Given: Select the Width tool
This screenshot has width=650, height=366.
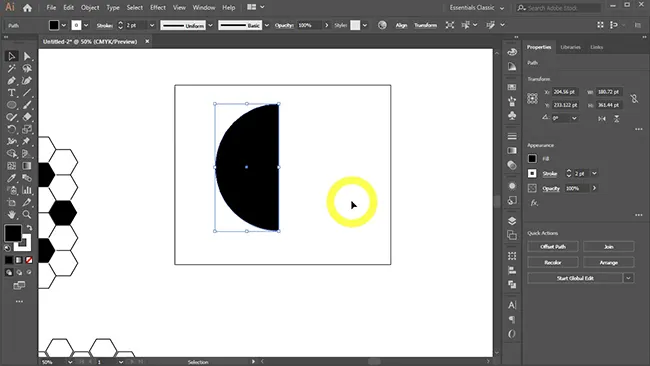Looking at the screenshot, I should (12, 141).
